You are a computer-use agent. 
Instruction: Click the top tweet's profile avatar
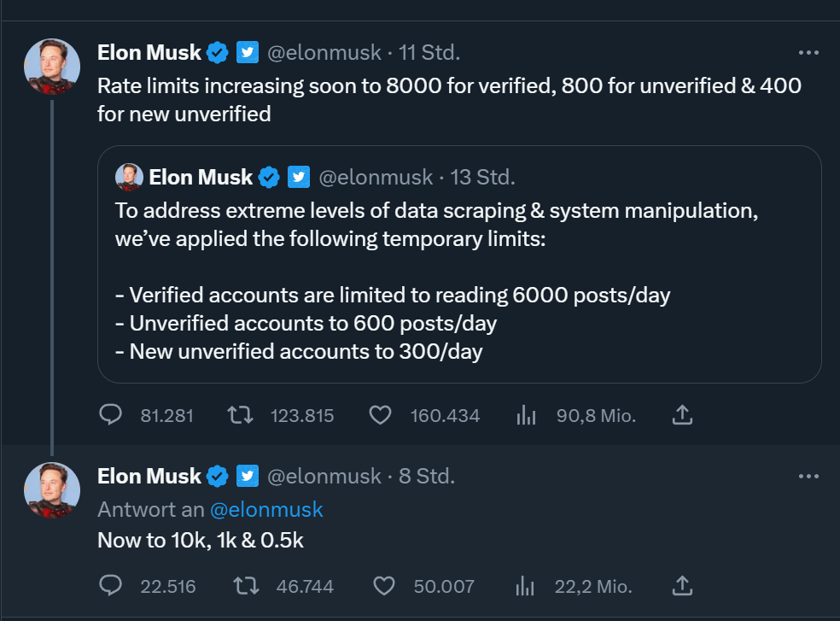tap(52, 67)
